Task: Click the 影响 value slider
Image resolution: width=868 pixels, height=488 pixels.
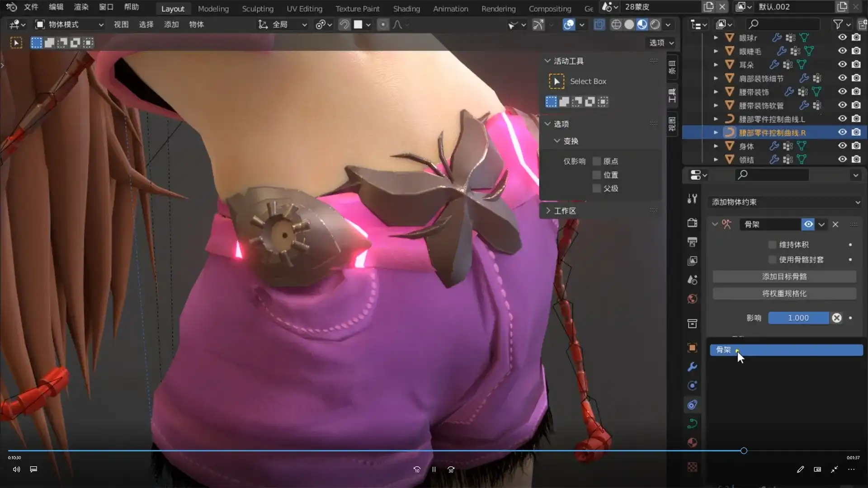Action: point(798,318)
